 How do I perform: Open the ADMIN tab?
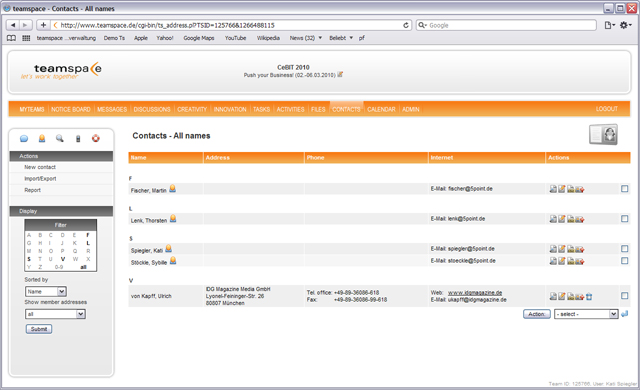coord(411,109)
